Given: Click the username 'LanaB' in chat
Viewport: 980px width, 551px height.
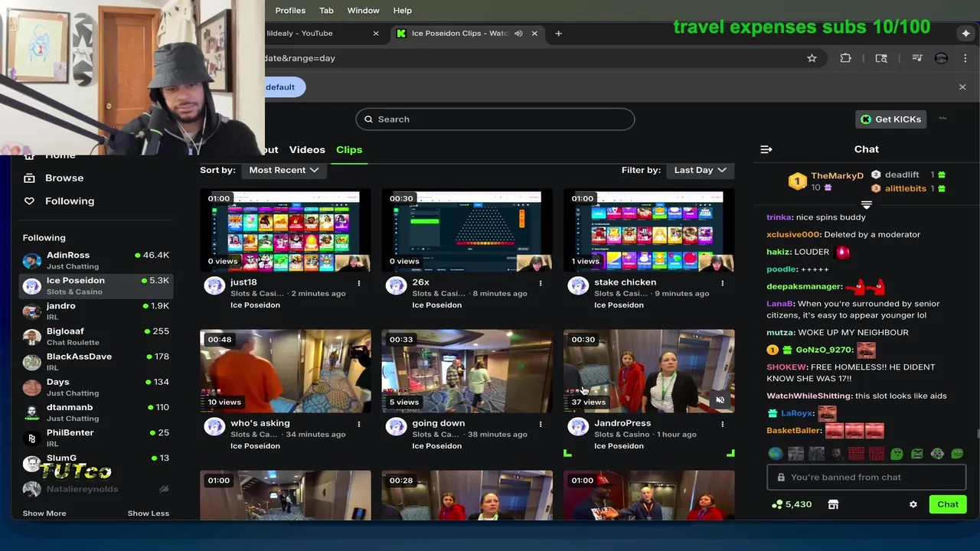Looking at the screenshot, I should [779, 304].
